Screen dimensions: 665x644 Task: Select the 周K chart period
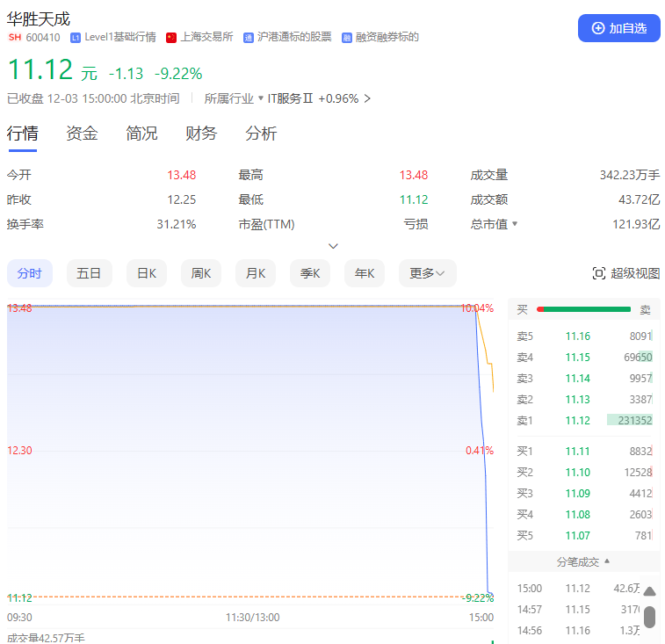201,273
